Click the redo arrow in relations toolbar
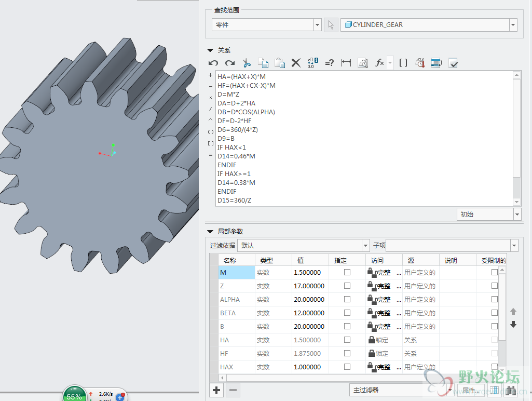The height and width of the screenshot is (401, 532). pos(230,63)
